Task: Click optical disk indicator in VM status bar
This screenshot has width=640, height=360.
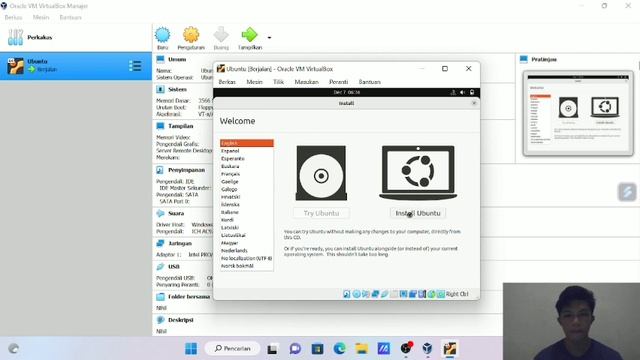Action: 356,294
